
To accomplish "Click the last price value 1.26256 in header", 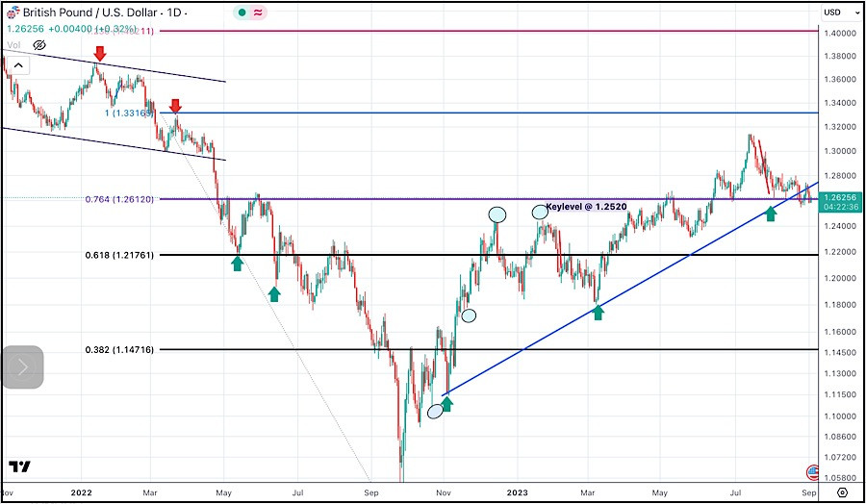I will [27, 28].
